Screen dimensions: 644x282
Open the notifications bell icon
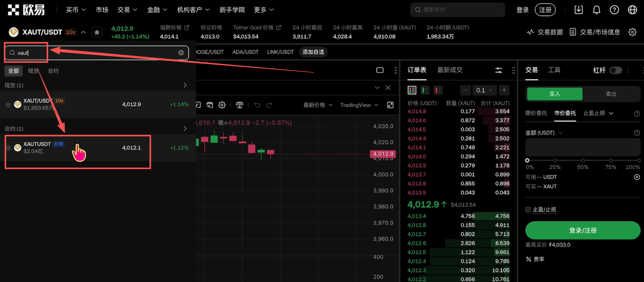pyautogui.click(x=596, y=10)
